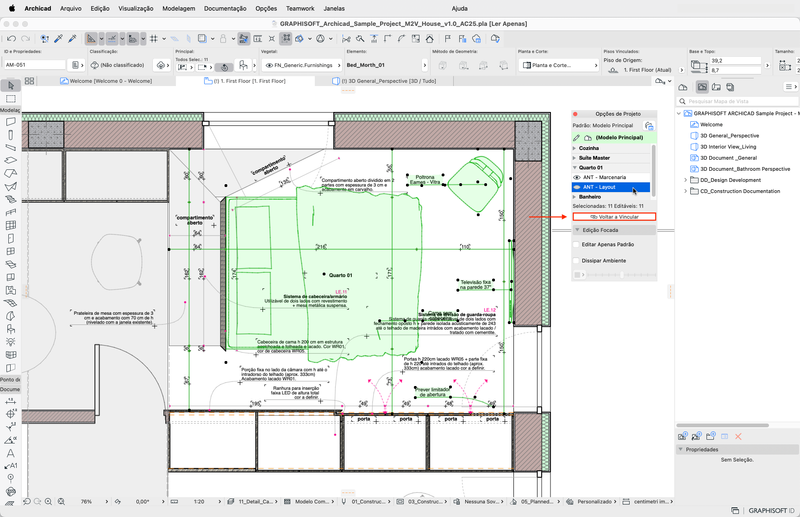Expand the Cozinha group
This screenshot has height=517, width=800.
tap(575, 147)
